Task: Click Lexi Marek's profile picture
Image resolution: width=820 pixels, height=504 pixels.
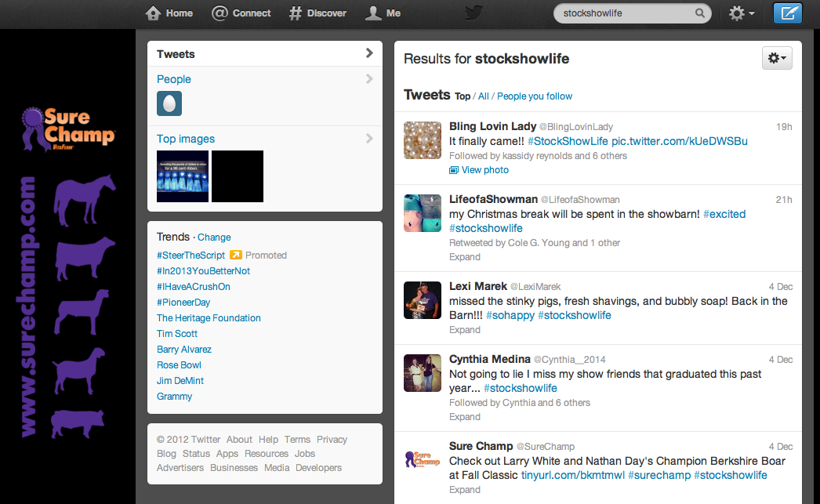Action: [423, 300]
